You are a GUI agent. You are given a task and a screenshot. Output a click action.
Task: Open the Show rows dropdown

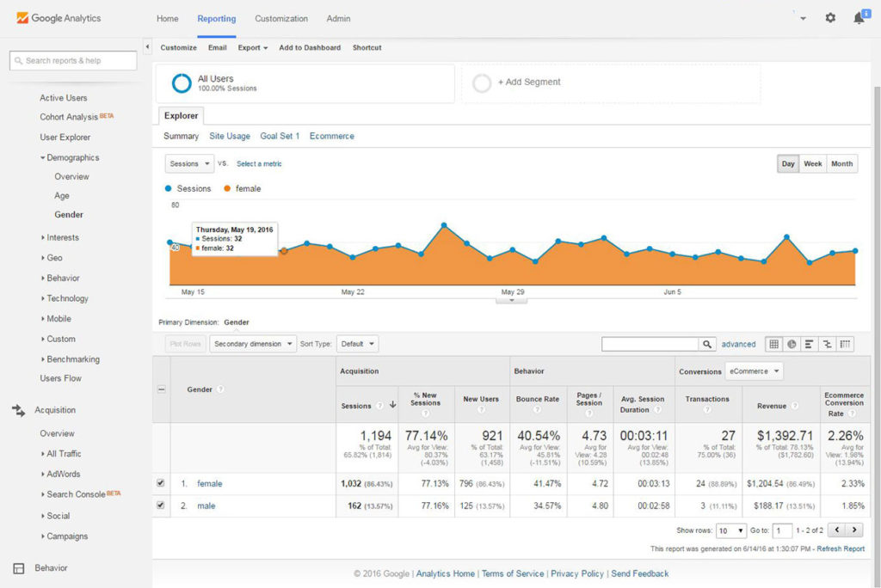coord(730,530)
